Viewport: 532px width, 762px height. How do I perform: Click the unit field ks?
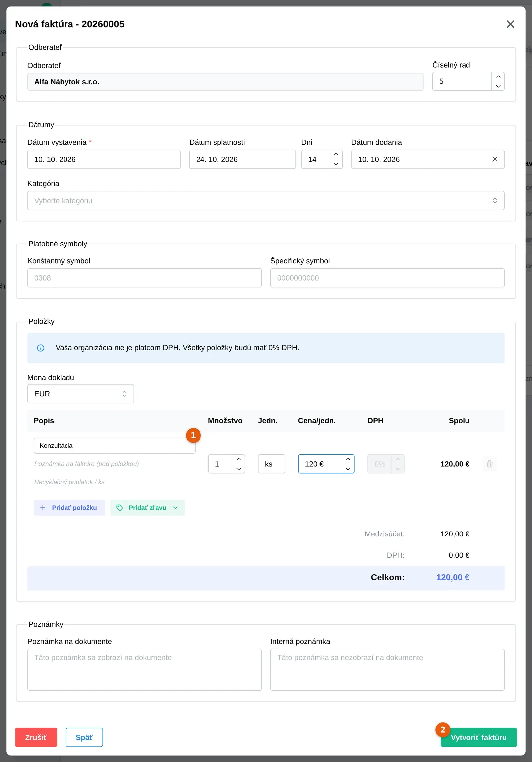click(271, 464)
